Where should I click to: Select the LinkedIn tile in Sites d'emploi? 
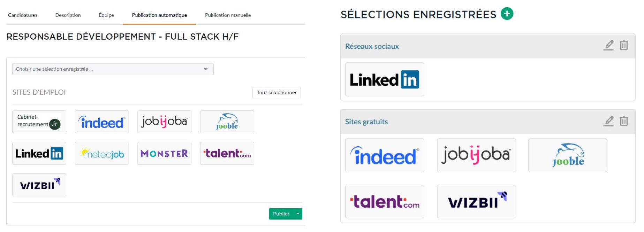(39, 153)
